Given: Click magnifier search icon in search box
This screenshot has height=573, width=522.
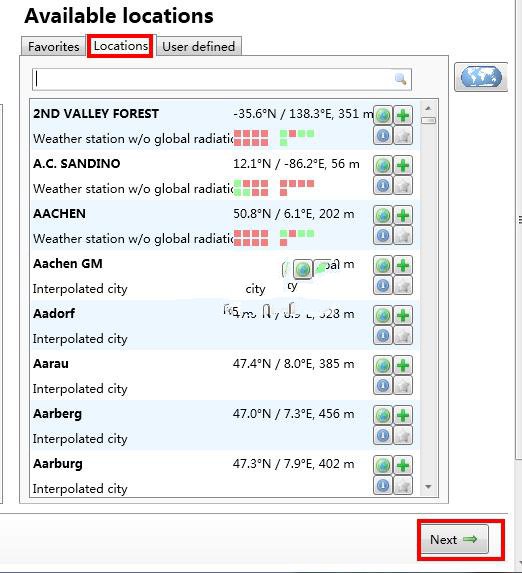Looking at the screenshot, I should click(400, 79).
